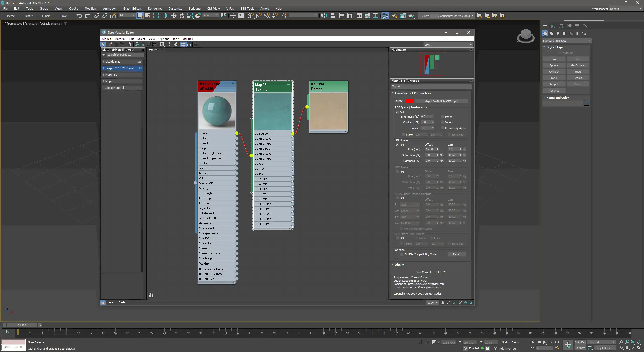Viewport: 644px width, 352px height.
Task: Click the Map #54 Bitmap node thumbnail
Action: tap(328, 111)
